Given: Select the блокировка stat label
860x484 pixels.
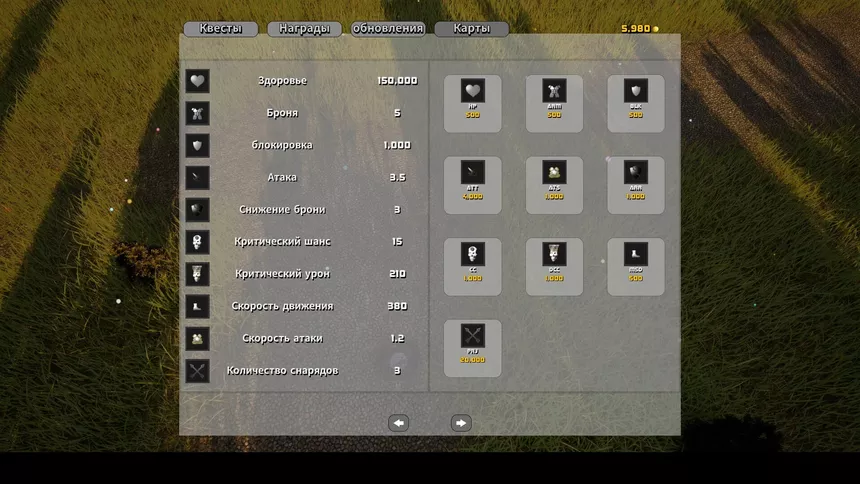Looking at the screenshot, I should click(x=282, y=145).
